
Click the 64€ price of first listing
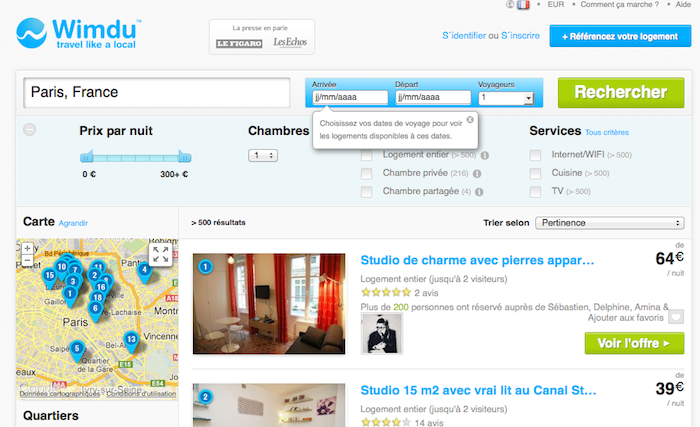tap(669, 258)
